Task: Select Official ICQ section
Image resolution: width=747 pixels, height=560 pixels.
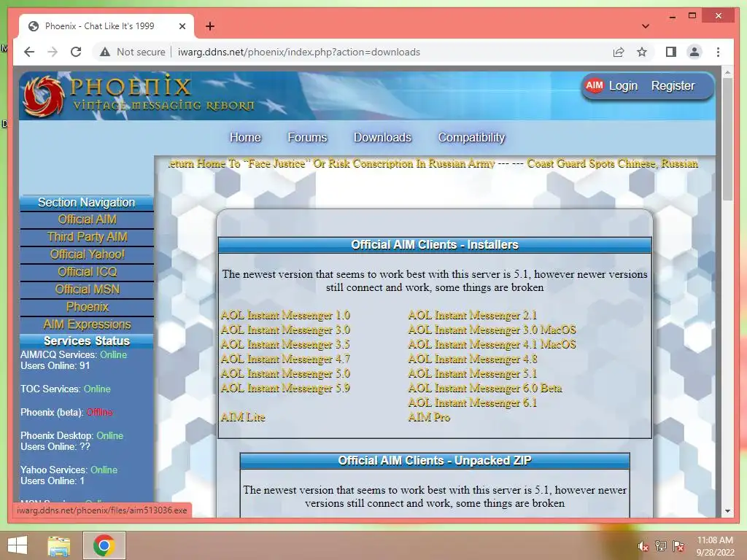Action: point(88,272)
